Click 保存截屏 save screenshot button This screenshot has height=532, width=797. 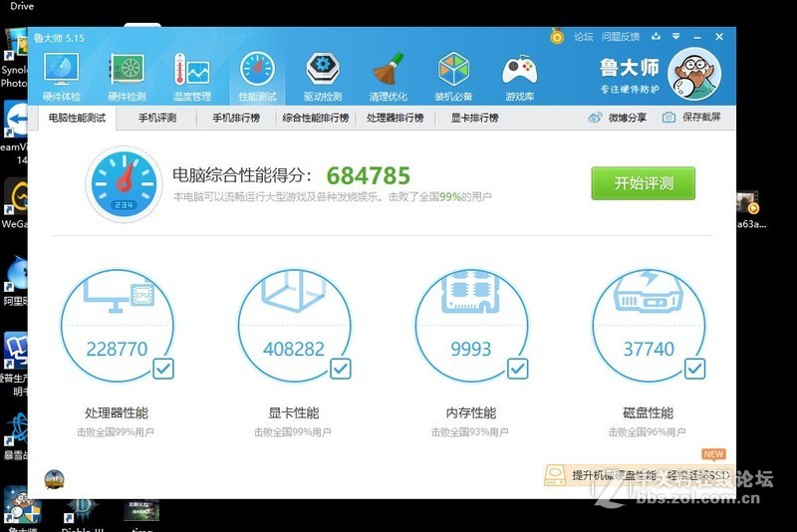pos(691,118)
